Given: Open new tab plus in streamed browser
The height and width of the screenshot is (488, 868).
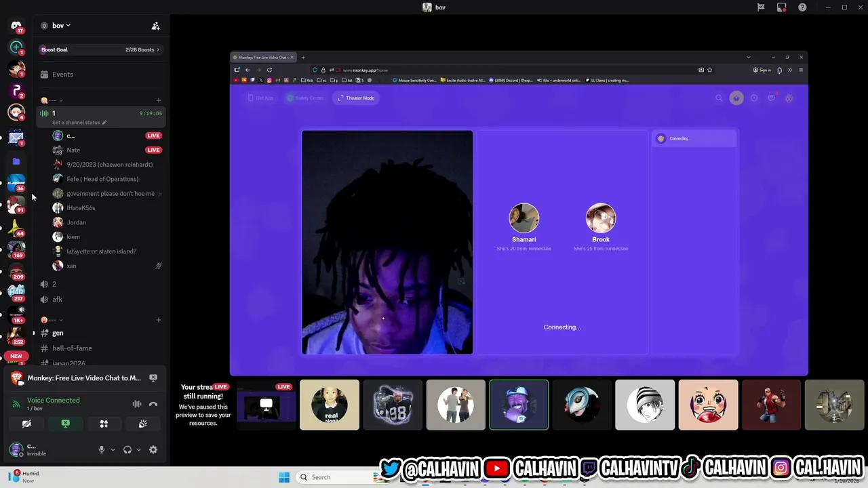Looking at the screenshot, I should coord(303,58).
